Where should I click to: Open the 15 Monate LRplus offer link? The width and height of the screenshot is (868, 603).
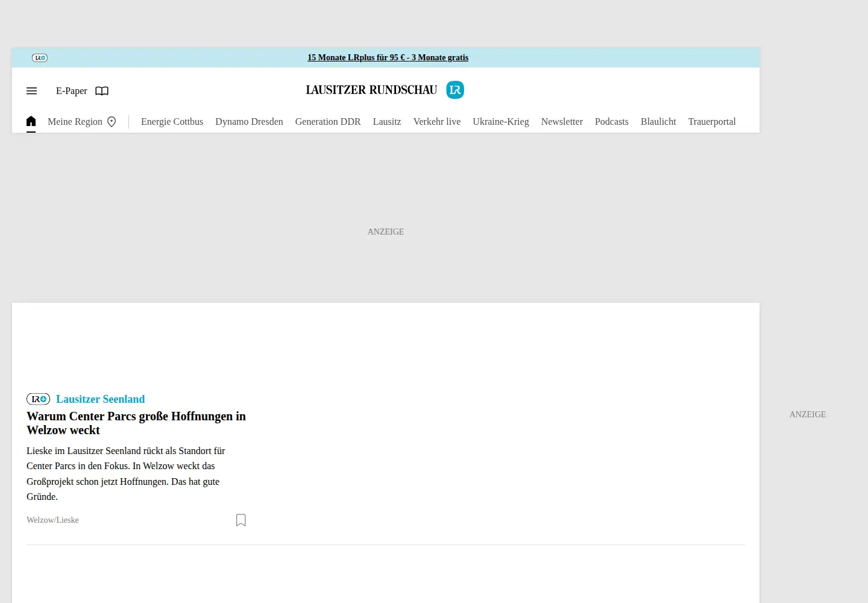pyautogui.click(x=388, y=58)
